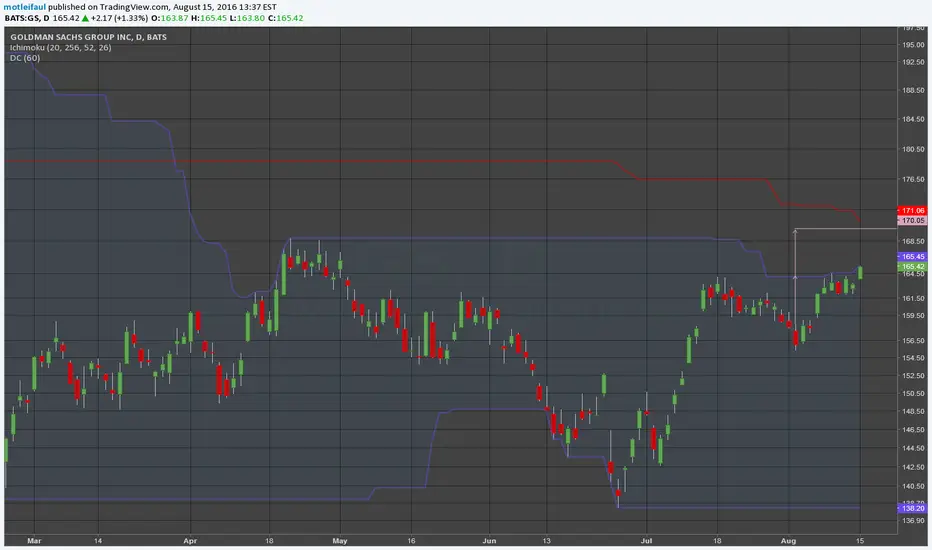
Task: Click the purple 165.45 price tag
Action: click(912, 257)
